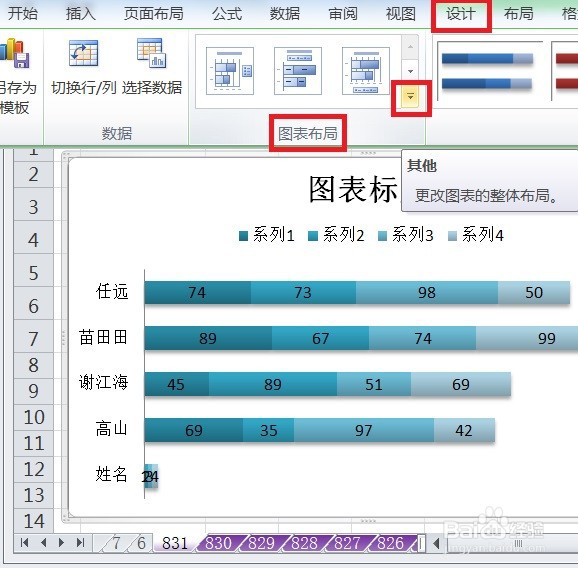Open the 插入 ribbon tab
The width and height of the screenshot is (578, 568).
coord(81,14)
